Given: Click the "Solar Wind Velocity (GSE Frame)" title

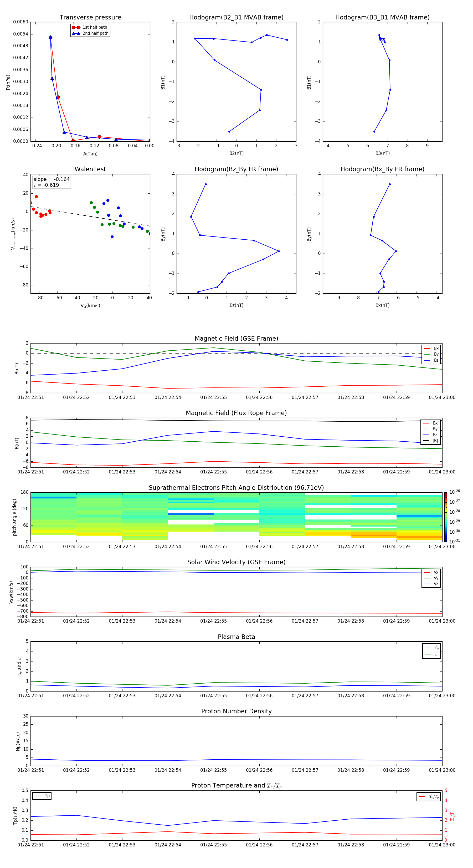Looking at the screenshot, I should pos(236,562).
